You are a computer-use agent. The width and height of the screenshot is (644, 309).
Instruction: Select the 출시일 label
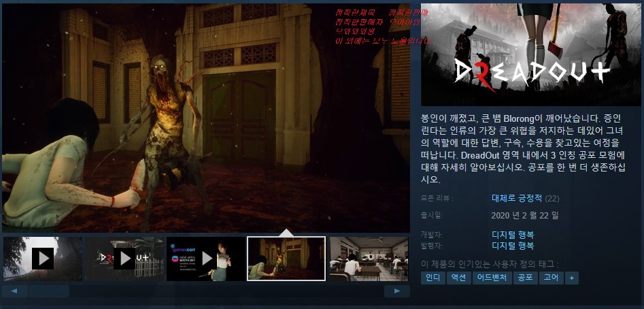(x=432, y=215)
